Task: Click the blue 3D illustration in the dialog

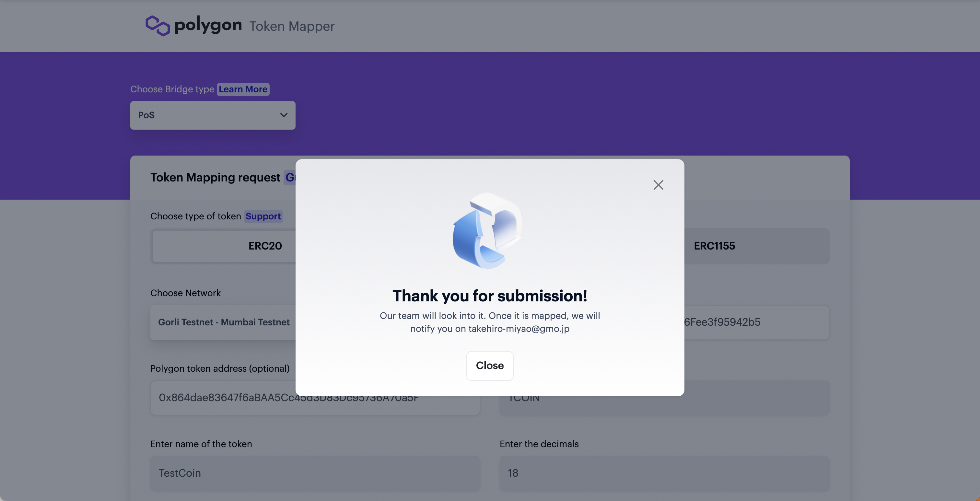Action: tap(488, 230)
